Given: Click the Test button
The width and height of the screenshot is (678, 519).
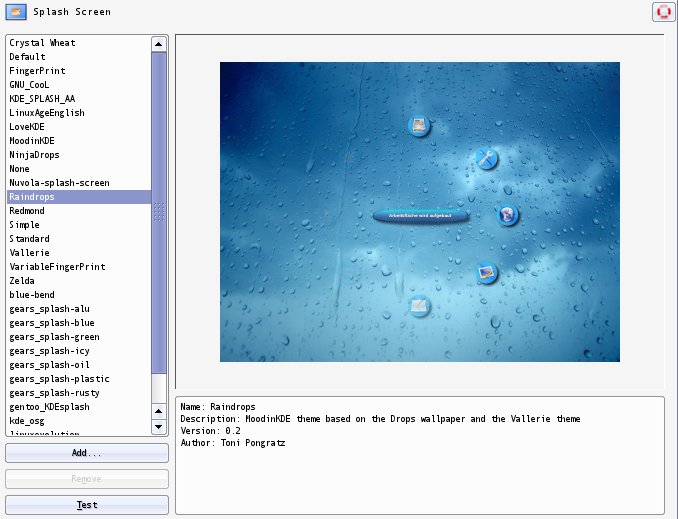Looking at the screenshot, I should coord(87,505).
